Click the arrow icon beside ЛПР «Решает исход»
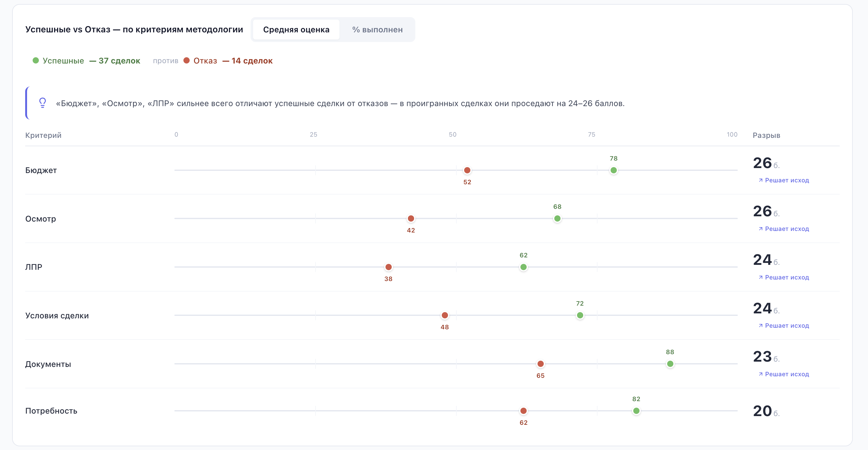 [760, 278]
